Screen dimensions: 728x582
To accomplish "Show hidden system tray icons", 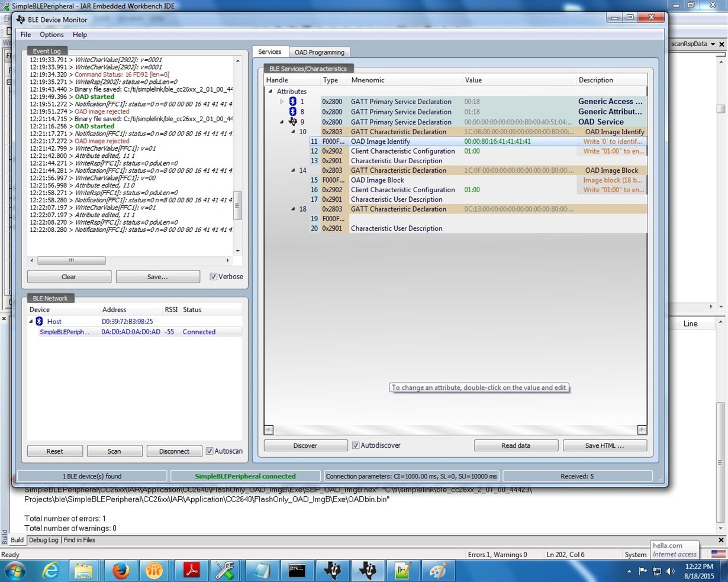I will [x=629, y=571].
